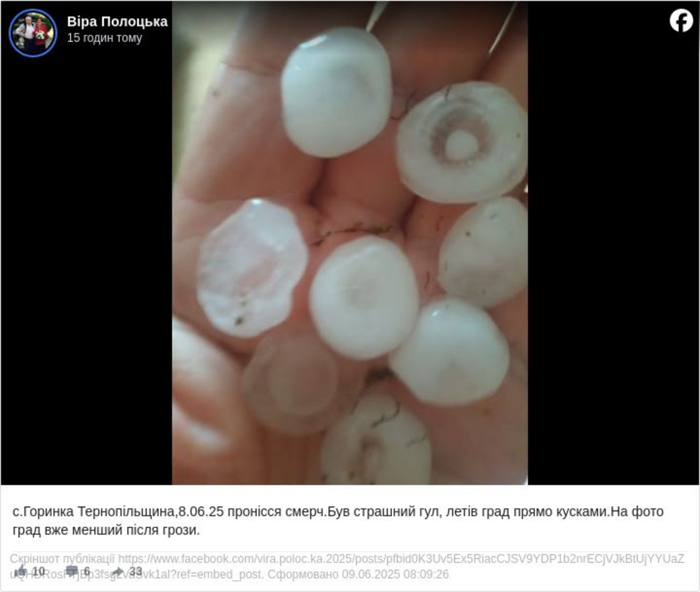Open the Facebook logo link
The height and width of the screenshot is (592, 700).
(x=681, y=21)
